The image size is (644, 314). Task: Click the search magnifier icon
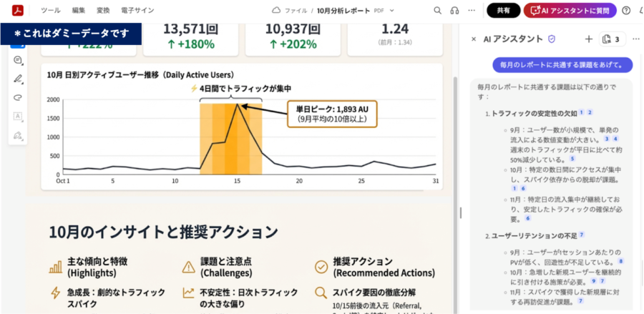(438, 10)
